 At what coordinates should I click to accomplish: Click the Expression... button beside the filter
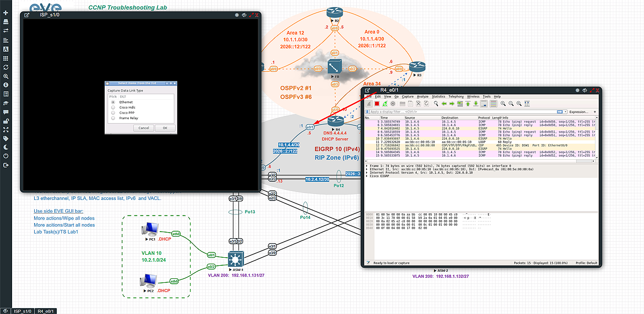(x=579, y=112)
